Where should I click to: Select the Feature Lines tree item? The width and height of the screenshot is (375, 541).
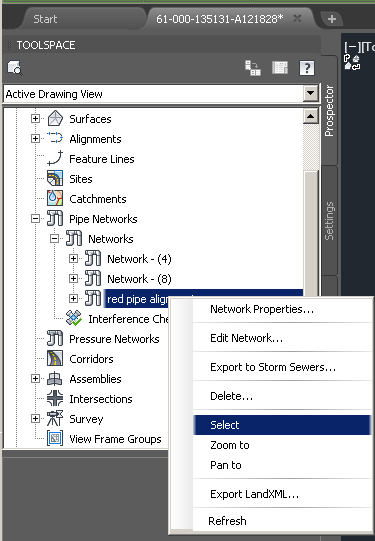click(x=102, y=159)
